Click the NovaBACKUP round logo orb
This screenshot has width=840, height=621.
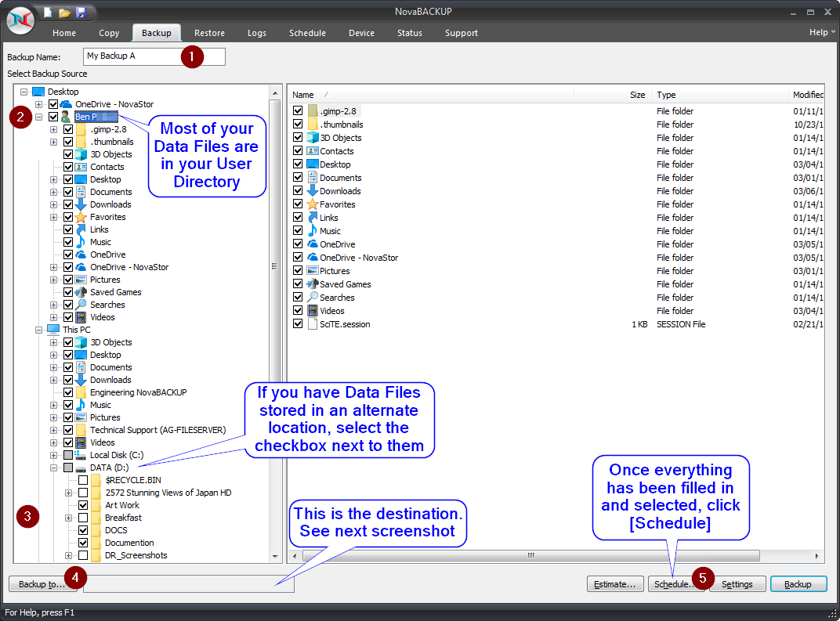pyautogui.click(x=20, y=21)
